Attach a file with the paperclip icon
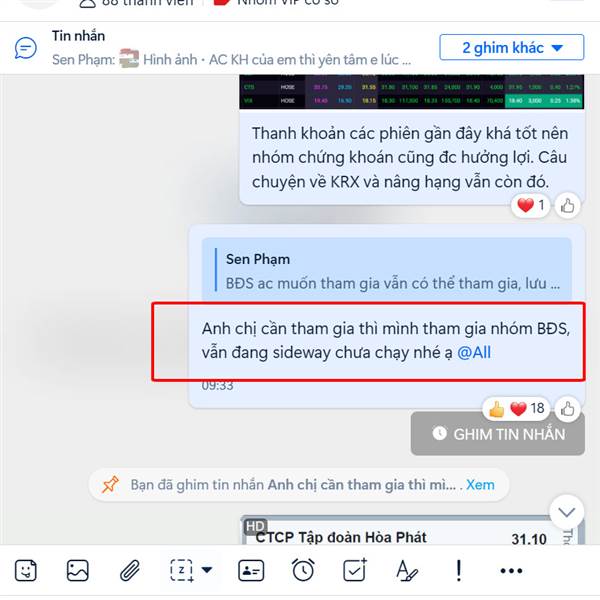The width and height of the screenshot is (600, 600). coord(130,571)
